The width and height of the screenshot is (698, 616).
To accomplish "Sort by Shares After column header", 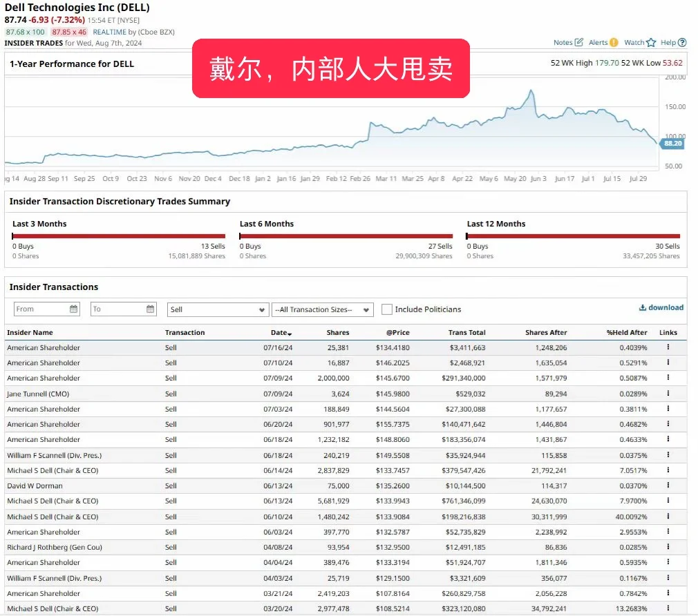I will click(546, 332).
